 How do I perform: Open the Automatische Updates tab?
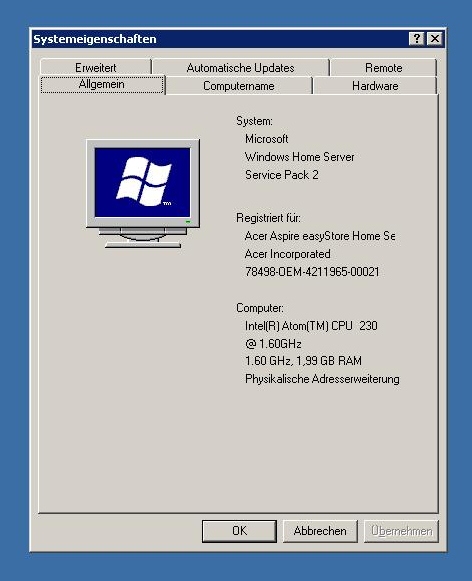point(240,67)
